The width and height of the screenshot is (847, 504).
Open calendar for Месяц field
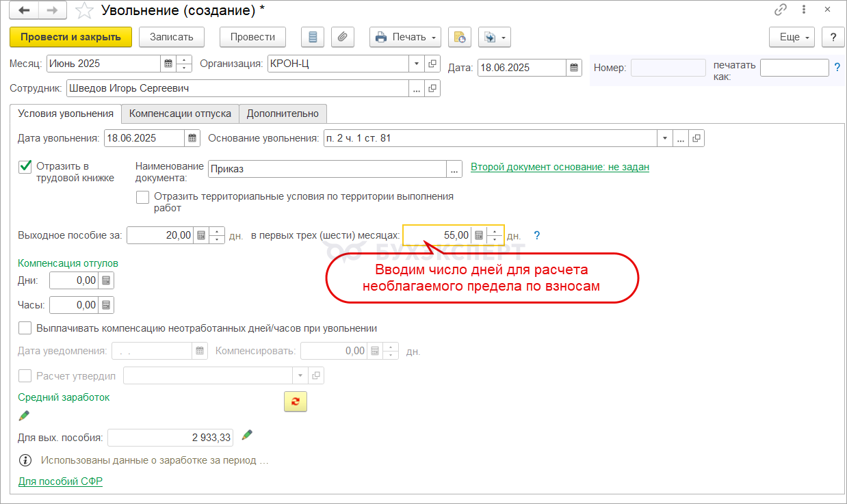(x=168, y=64)
